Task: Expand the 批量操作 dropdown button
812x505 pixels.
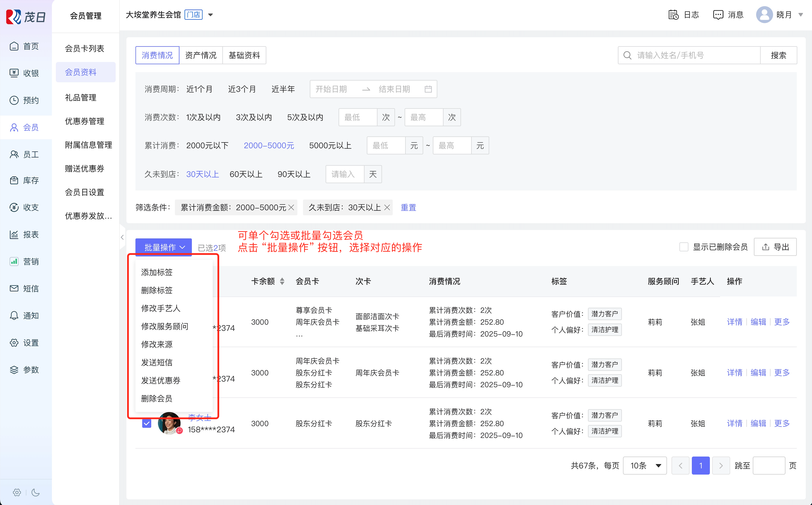Action: (x=164, y=247)
